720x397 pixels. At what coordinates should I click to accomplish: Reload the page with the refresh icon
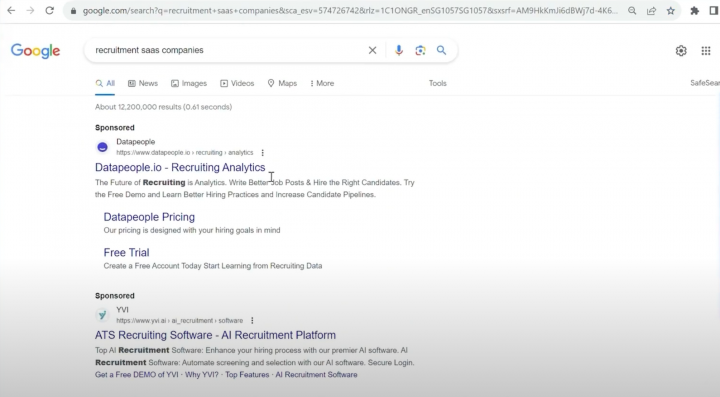click(x=50, y=11)
